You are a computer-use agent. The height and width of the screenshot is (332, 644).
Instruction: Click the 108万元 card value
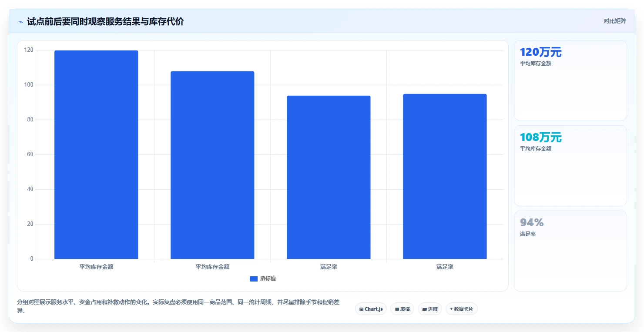[541, 137]
